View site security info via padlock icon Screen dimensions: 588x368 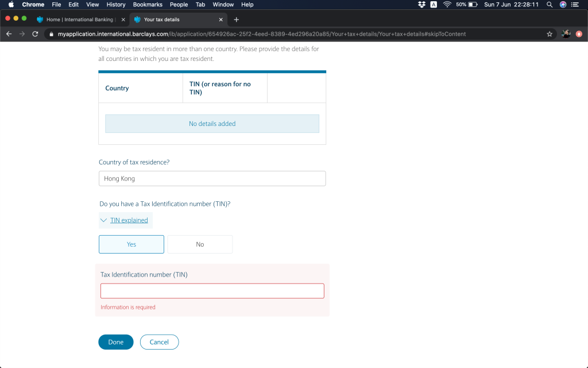pyautogui.click(x=51, y=34)
